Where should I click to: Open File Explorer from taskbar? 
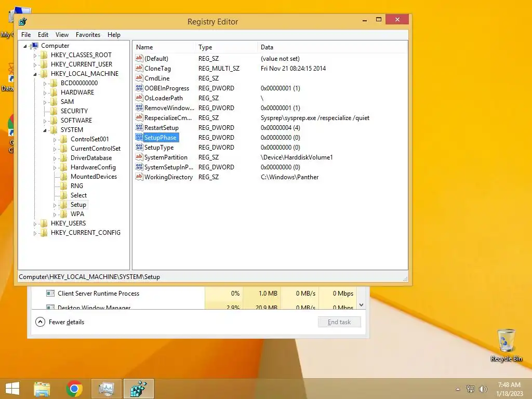pyautogui.click(x=42, y=389)
